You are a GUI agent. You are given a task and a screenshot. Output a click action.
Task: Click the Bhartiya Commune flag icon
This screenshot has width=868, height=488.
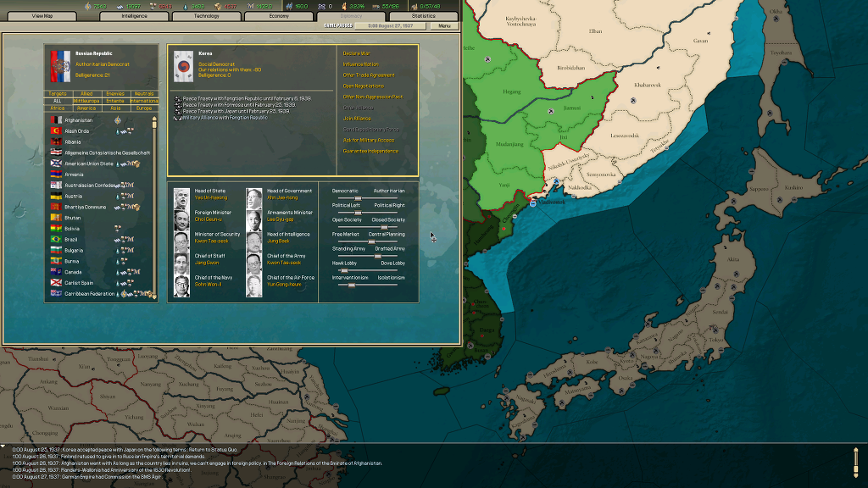56,207
